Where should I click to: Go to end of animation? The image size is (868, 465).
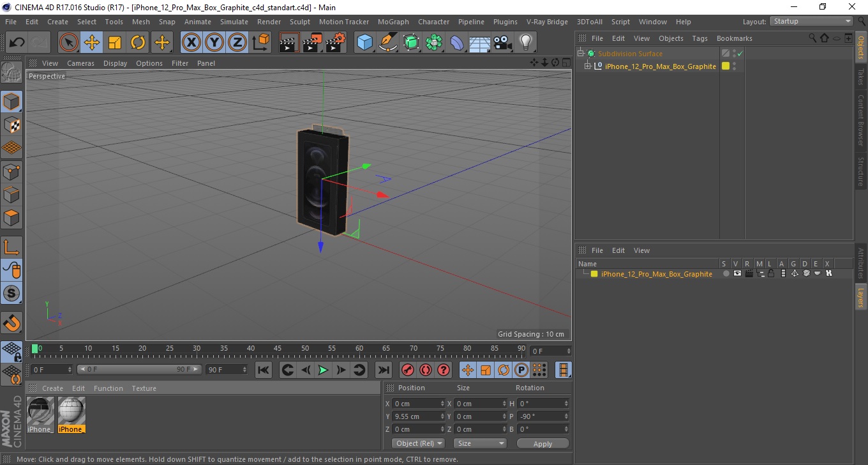tap(383, 370)
